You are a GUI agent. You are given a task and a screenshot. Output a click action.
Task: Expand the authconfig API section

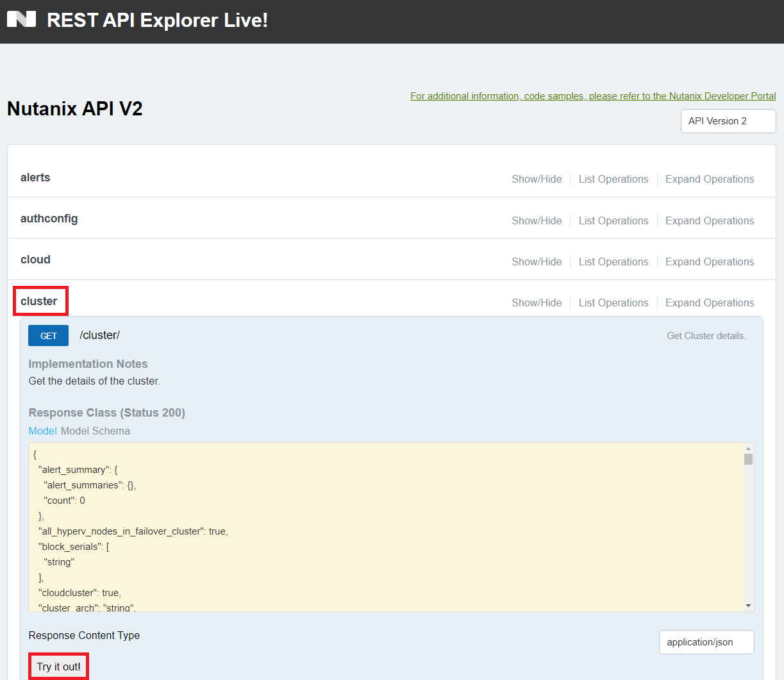pos(49,219)
